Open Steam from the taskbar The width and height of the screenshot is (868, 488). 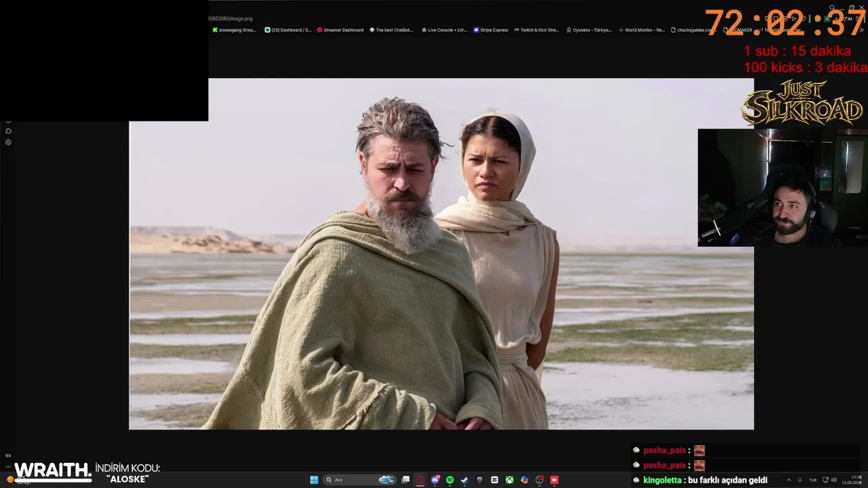465,480
